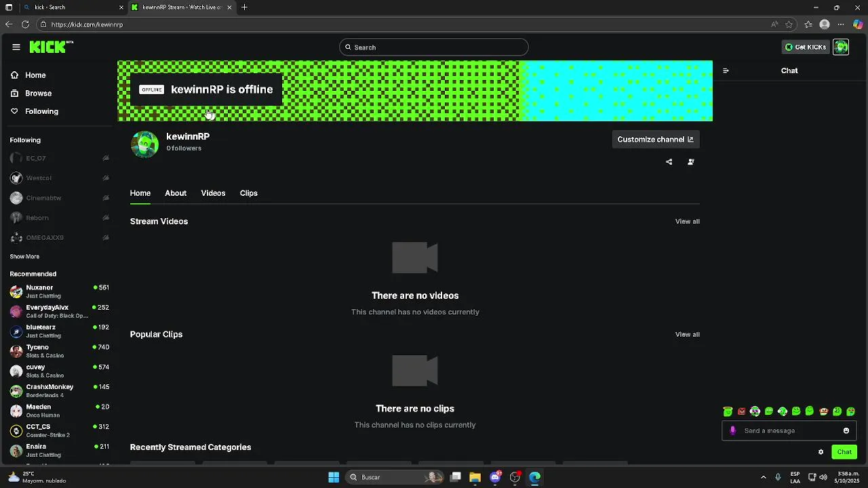Open the Copilot sidebar icon

(x=858, y=24)
